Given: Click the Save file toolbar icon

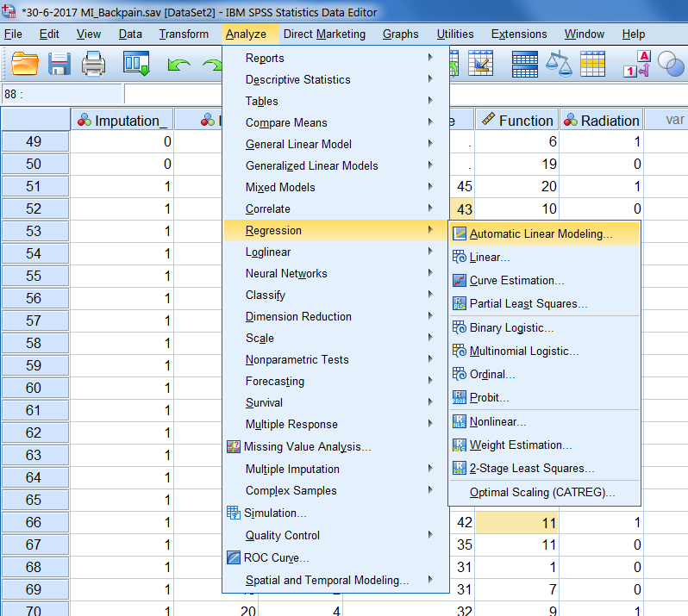Looking at the screenshot, I should (x=59, y=64).
